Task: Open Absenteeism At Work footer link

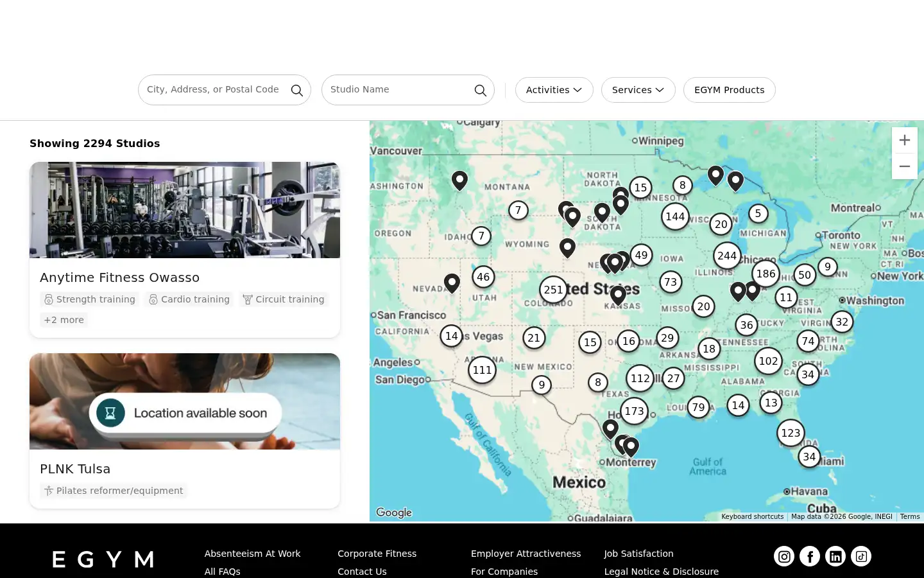Action: click(252, 554)
